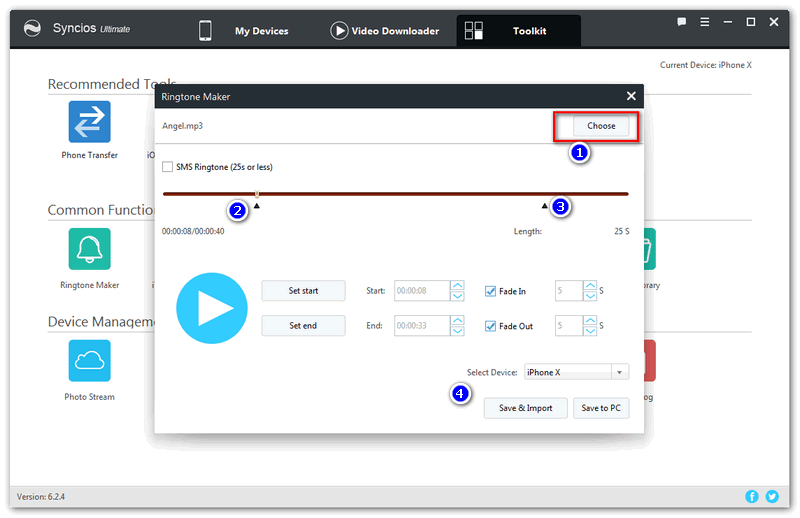
Task: Click the start marker triangle on timeline
Action: click(x=257, y=206)
